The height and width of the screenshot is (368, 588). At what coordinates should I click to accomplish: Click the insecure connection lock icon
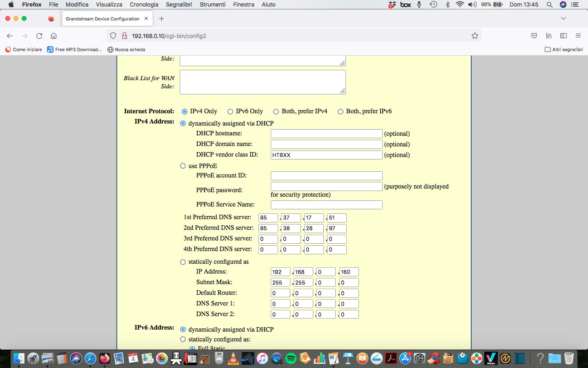click(x=125, y=36)
